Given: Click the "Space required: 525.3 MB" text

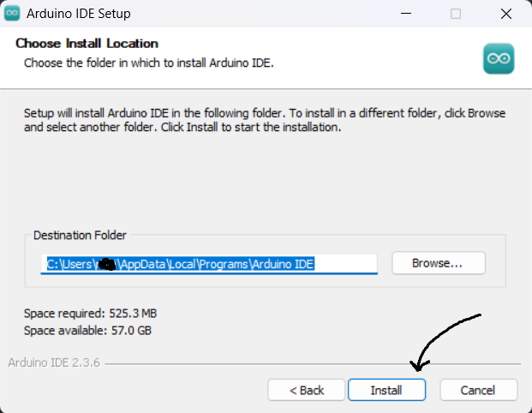Looking at the screenshot, I should [x=90, y=314].
